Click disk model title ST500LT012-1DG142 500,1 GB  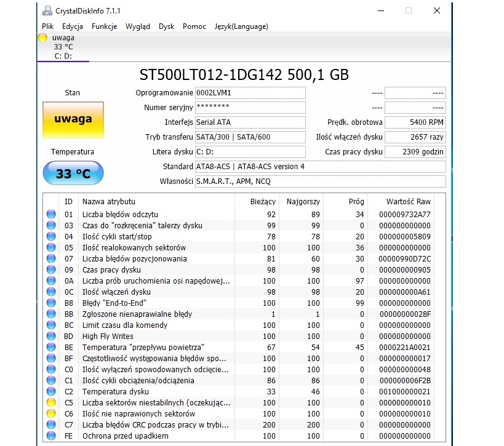pos(244,74)
